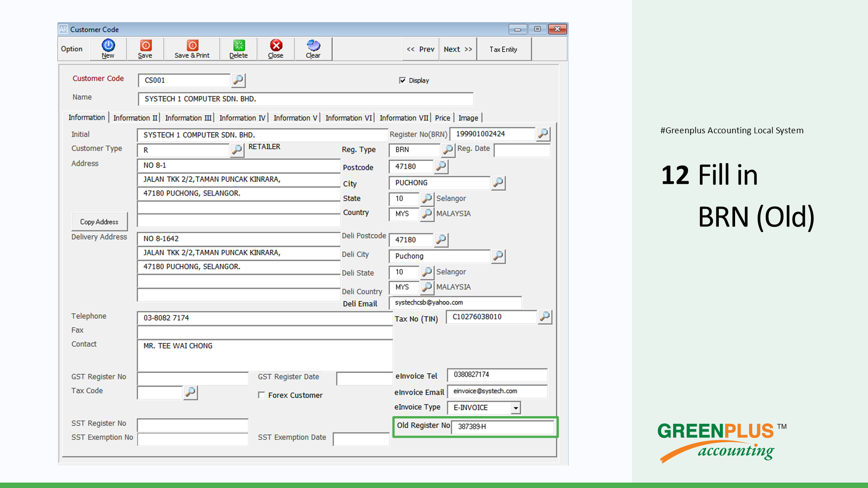
Task: Click address line 'NO 8-1'
Action: click(239, 165)
